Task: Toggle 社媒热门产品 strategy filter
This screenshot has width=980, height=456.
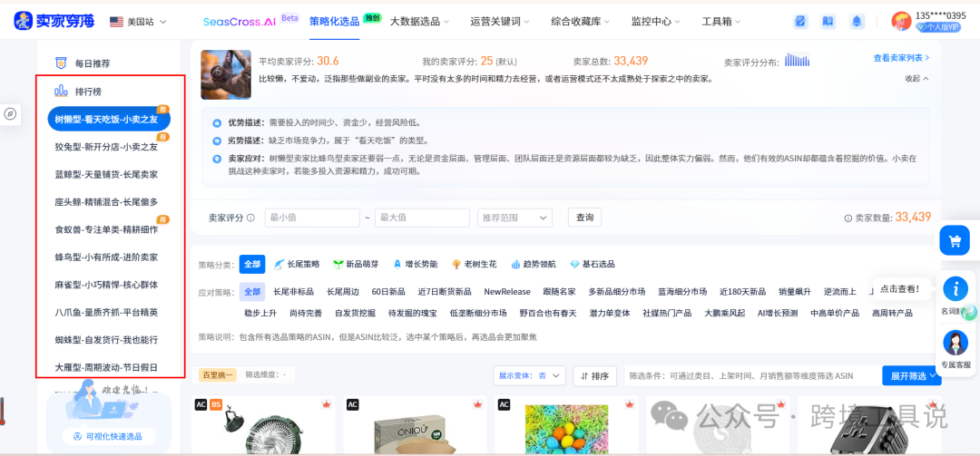Action: tap(668, 313)
